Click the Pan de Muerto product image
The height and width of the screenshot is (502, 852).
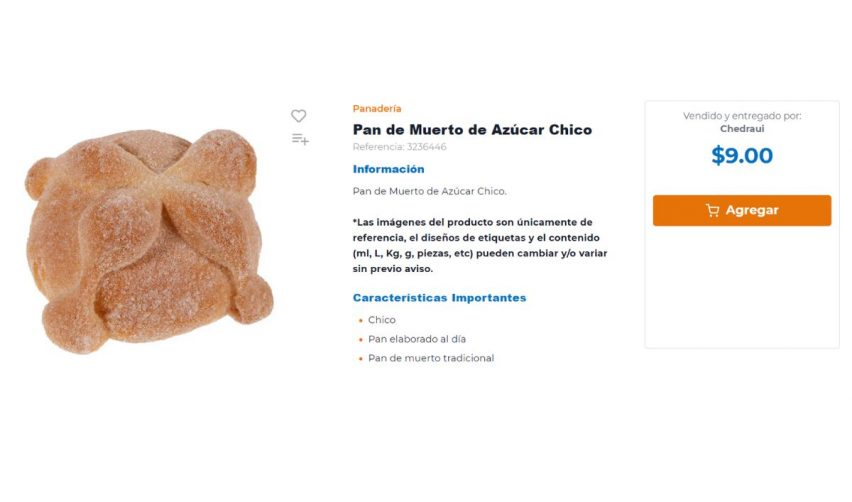coord(149,241)
